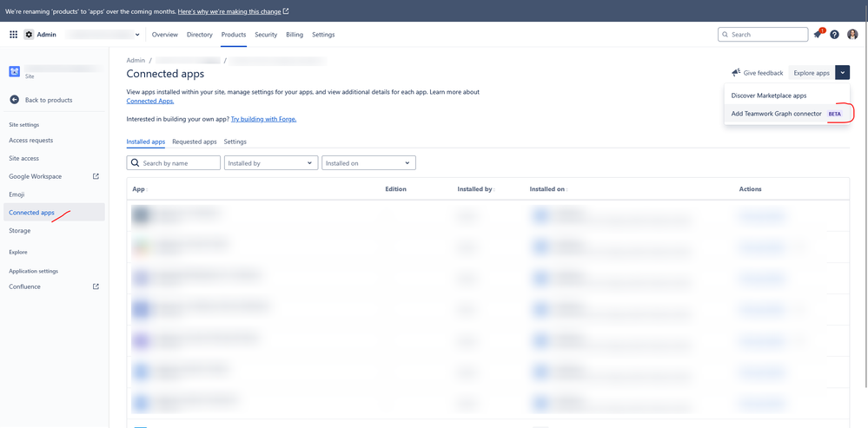Image resolution: width=868 pixels, height=428 pixels.
Task: Click the Admin breadcrumb link
Action: [136, 60]
